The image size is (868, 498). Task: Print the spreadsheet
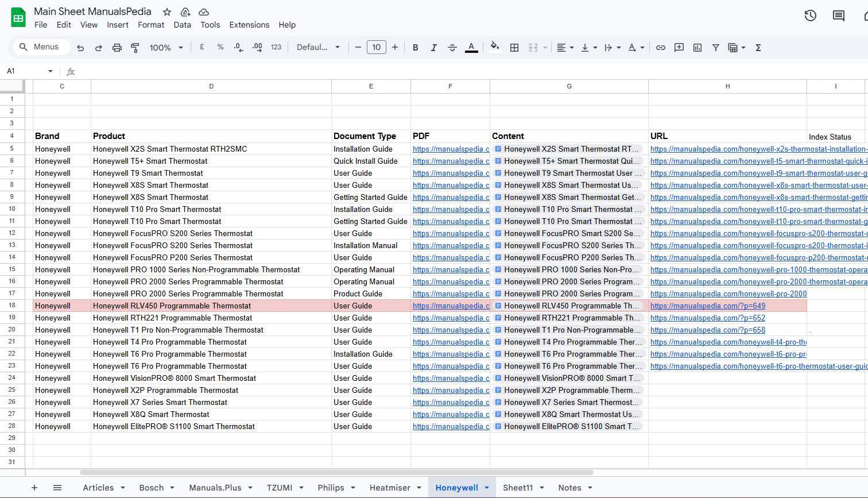coord(117,48)
